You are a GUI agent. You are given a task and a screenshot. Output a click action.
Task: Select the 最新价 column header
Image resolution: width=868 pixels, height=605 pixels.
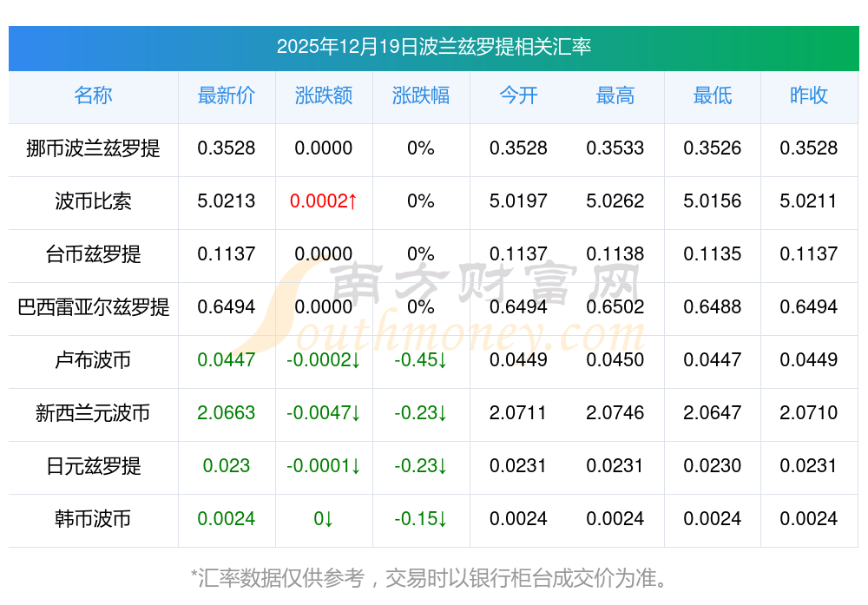pos(227,95)
